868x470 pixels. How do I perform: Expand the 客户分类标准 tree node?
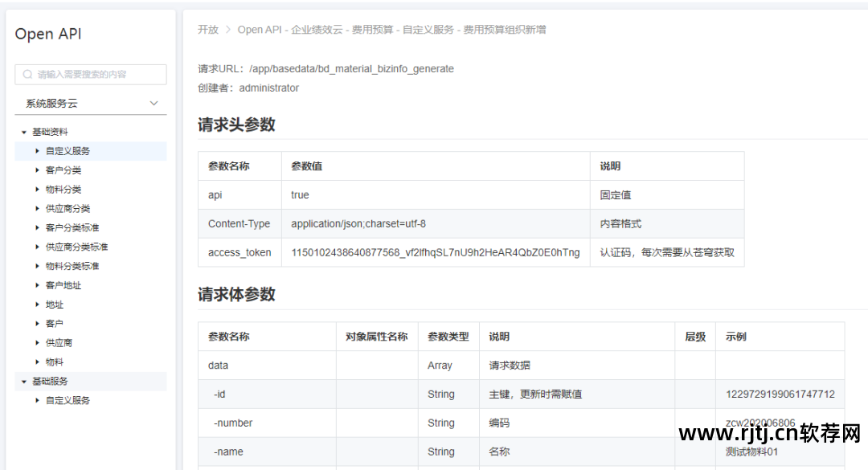tap(37, 227)
